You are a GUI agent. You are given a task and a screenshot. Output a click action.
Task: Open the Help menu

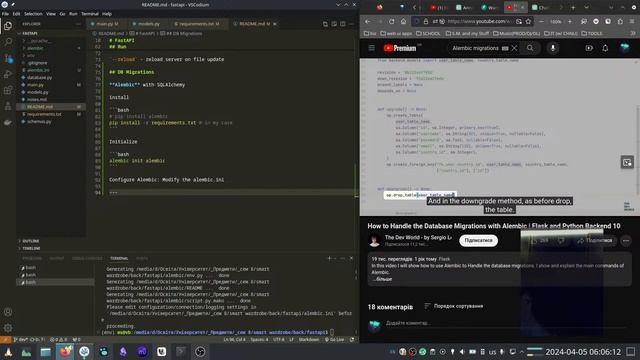pos(107,14)
